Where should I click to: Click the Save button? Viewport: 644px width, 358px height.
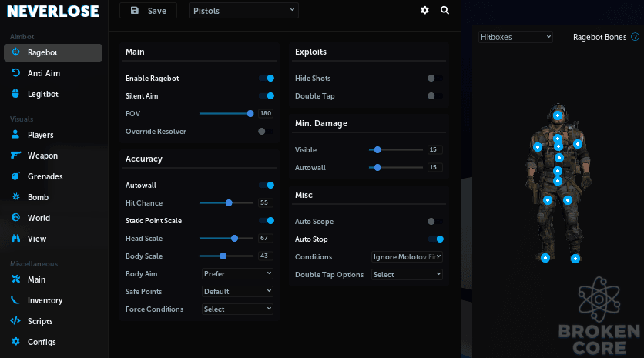[148, 11]
